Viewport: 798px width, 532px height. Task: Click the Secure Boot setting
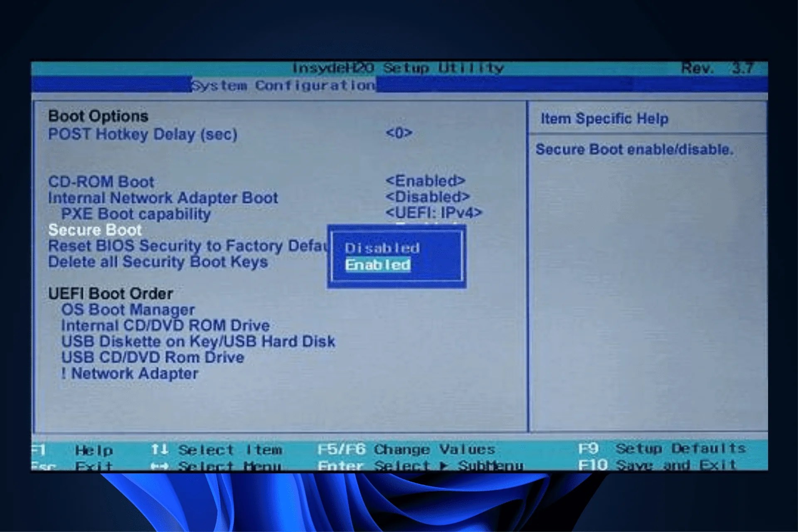(x=95, y=230)
